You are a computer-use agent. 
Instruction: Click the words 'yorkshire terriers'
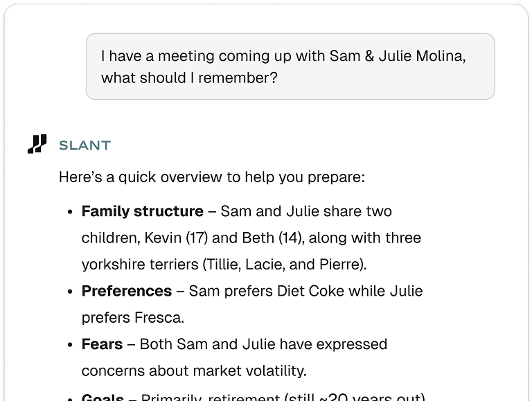click(x=140, y=265)
